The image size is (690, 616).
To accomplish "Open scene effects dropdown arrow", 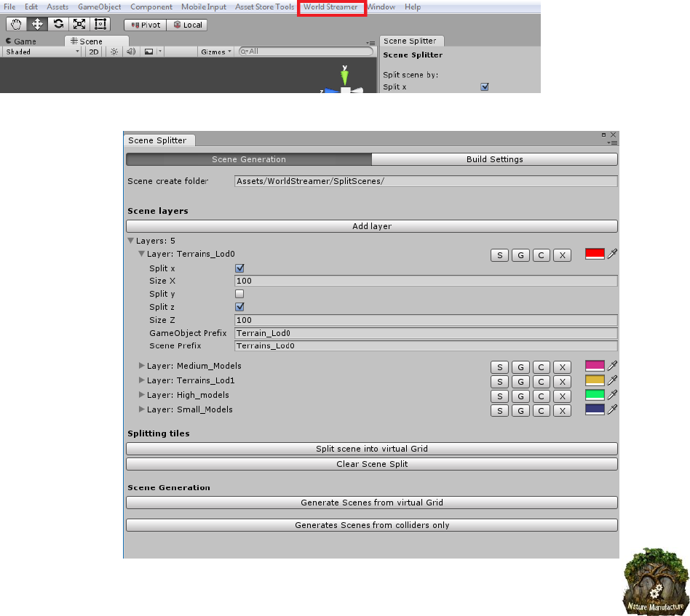I will point(159,52).
